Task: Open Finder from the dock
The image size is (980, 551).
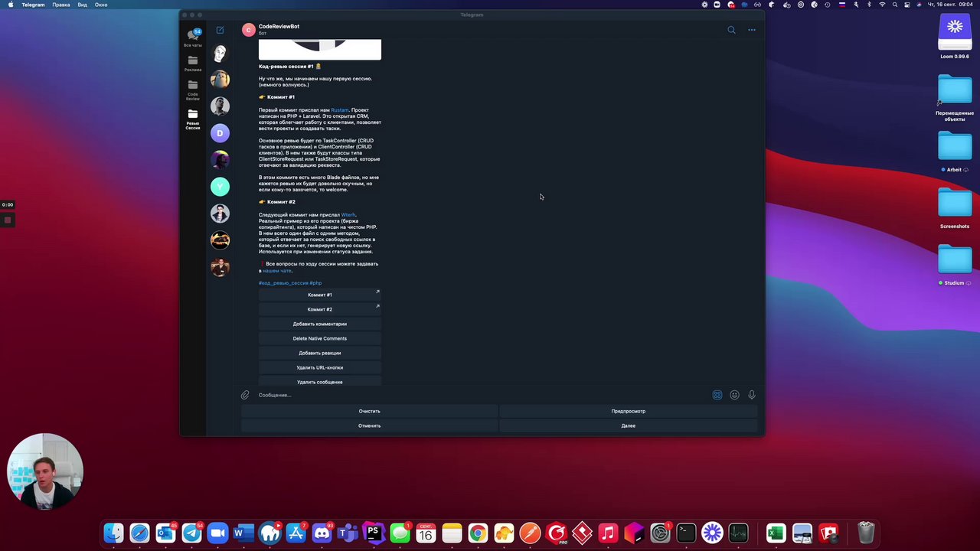Action: coord(113,533)
